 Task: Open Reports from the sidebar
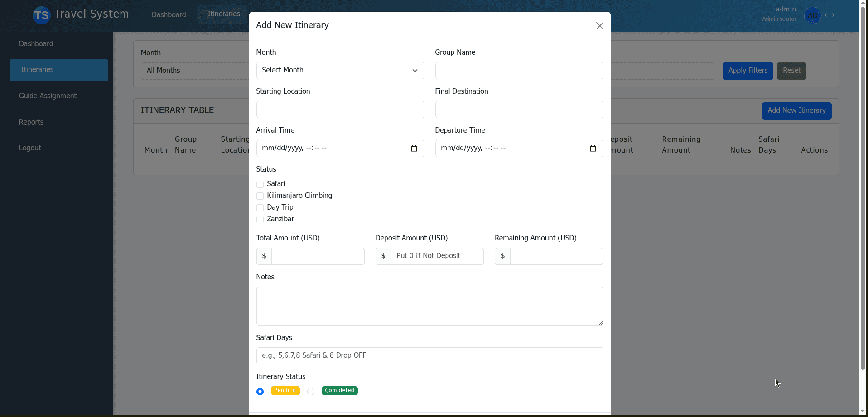click(31, 122)
